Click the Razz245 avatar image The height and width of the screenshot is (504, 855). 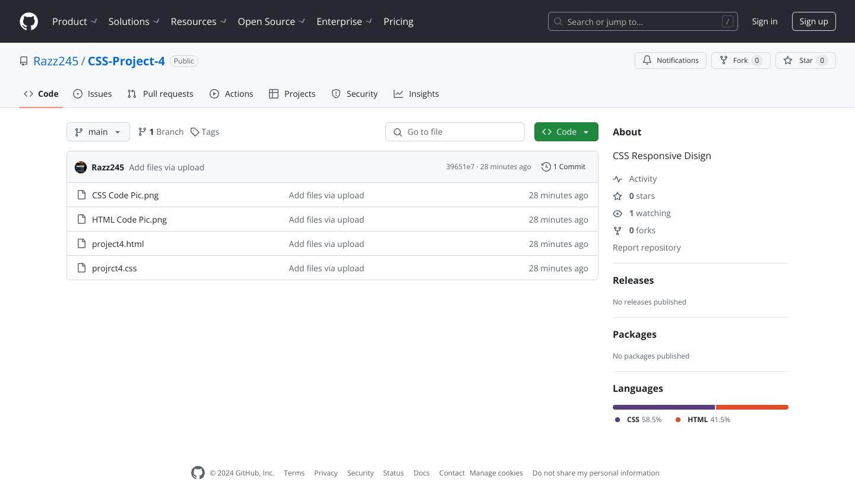point(81,167)
